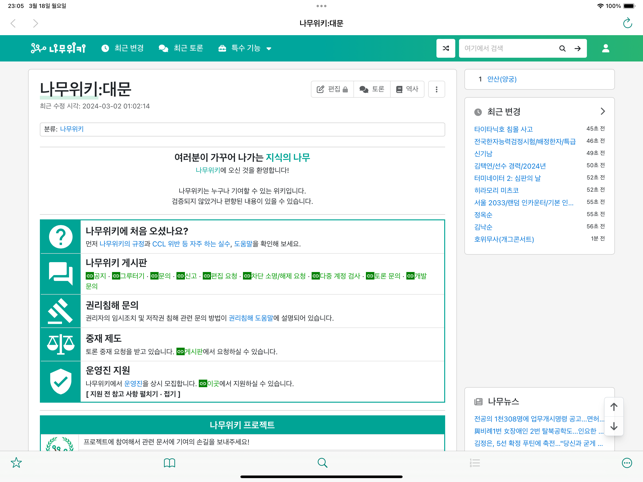643x482 pixels.
Task: Open the user profile icon menu
Action: tap(605, 48)
